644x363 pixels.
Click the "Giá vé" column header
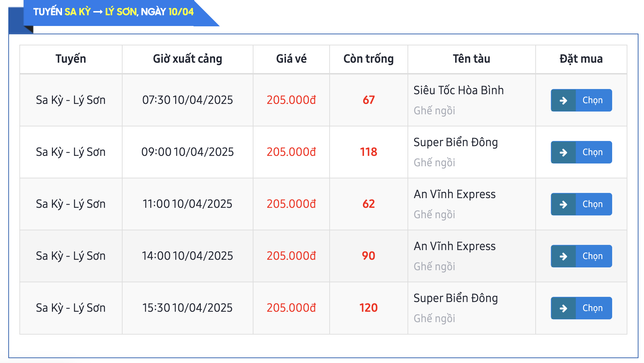click(x=291, y=59)
